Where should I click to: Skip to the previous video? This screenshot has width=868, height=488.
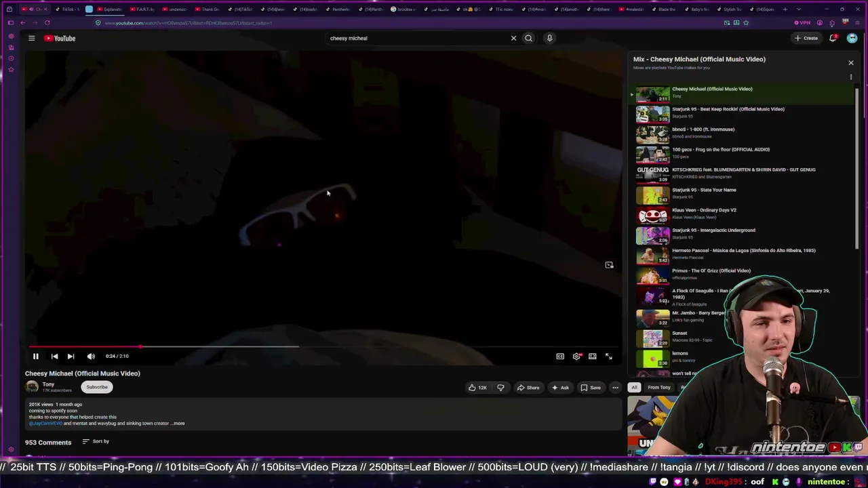tap(54, 356)
